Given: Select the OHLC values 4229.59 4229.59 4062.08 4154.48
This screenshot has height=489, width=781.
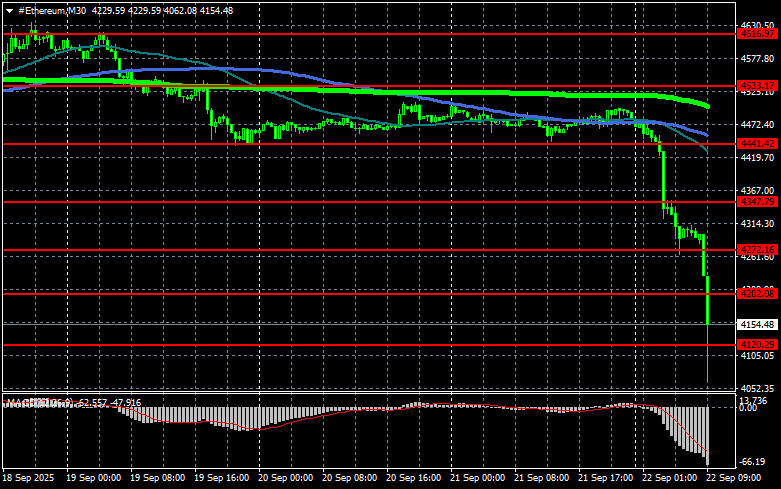Looking at the screenshot, I should pos(162,10).
